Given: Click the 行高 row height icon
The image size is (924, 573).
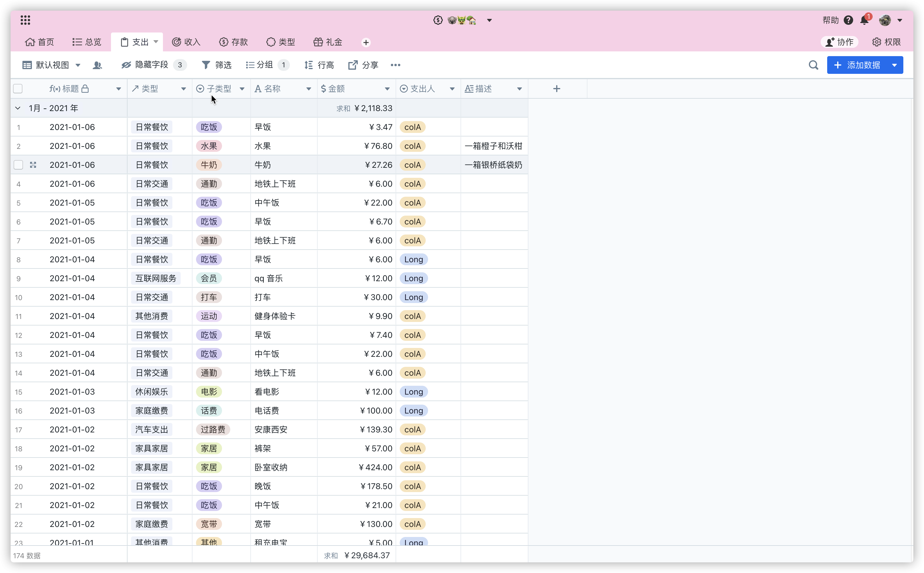Looking at the screenshot, I should [308, 65].
